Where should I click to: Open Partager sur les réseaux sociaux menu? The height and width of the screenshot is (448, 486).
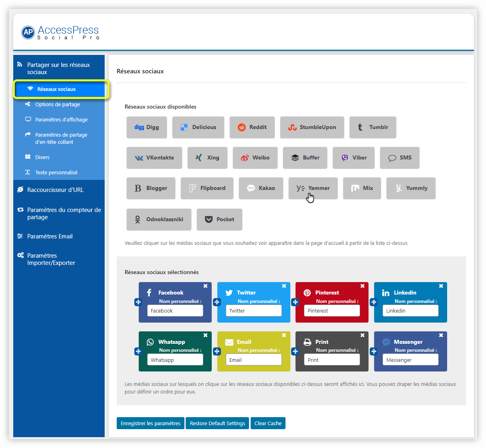pyautogui.click(x=59, y=69)
